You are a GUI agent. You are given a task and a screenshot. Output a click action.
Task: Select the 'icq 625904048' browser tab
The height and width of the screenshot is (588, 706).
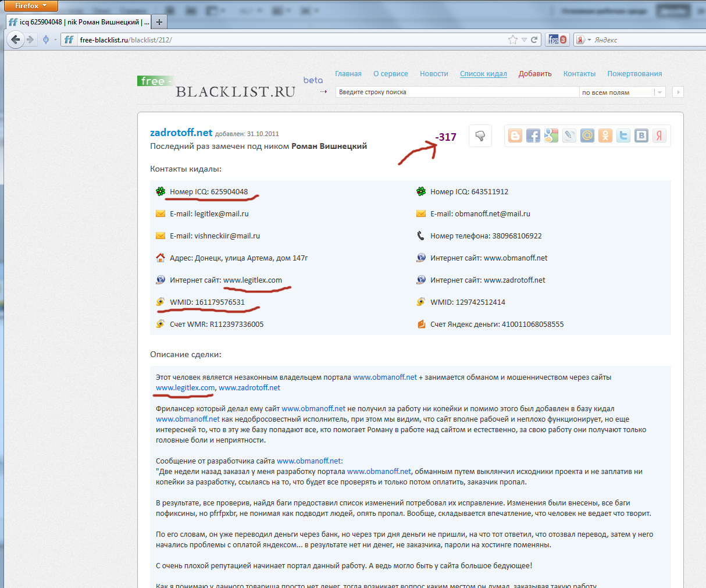[79, 22]
